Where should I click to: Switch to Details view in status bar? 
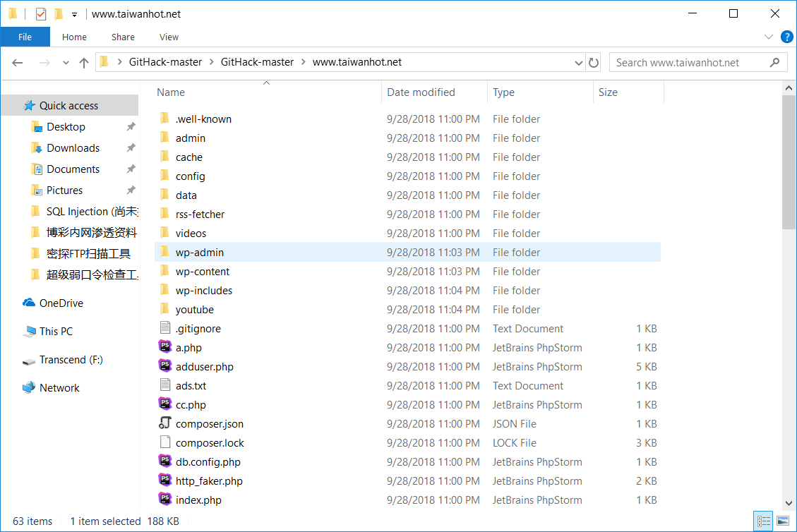tap(763, 521)
